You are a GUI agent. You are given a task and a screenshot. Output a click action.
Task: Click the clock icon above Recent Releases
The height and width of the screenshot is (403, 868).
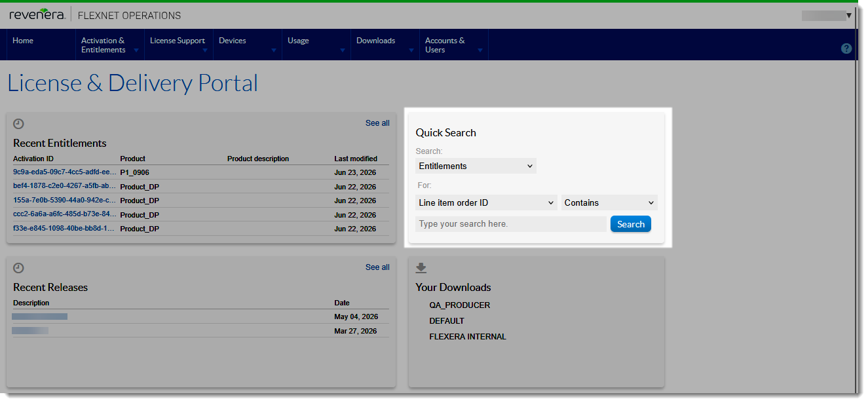(x=18, y=267)
